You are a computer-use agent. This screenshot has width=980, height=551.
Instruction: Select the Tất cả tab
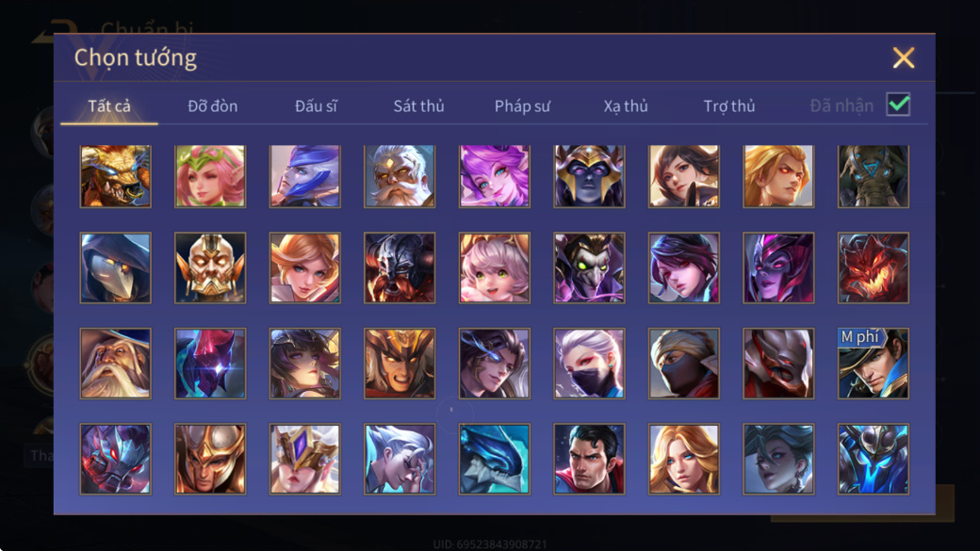coord(109,106)
